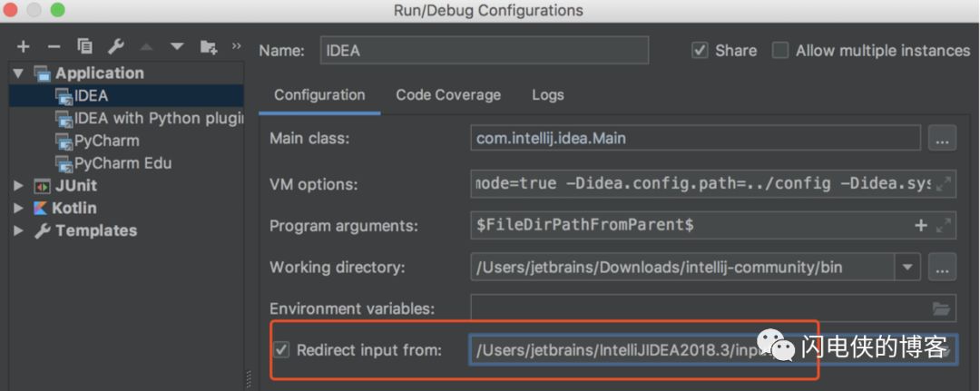This screenshot has width=980, height=391.
Task: Select the IDEA configuration in the tree
Action: click(126, 95)
